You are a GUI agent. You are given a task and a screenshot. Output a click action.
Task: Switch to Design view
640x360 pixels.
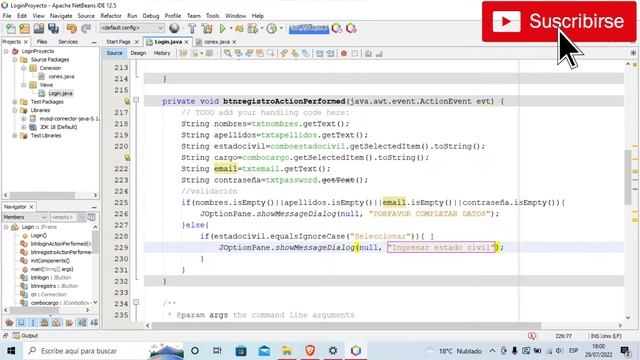pyautogui.click(x=138, y=53)
